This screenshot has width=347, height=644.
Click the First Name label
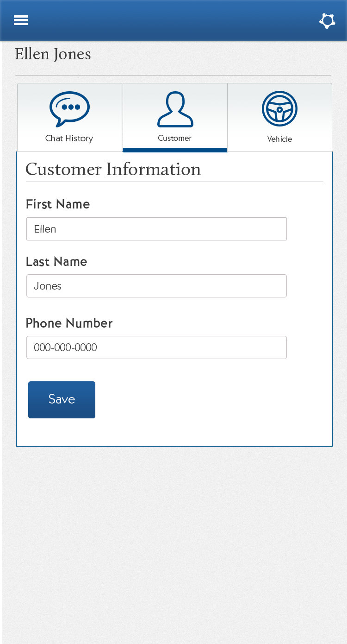coord(58,204)
